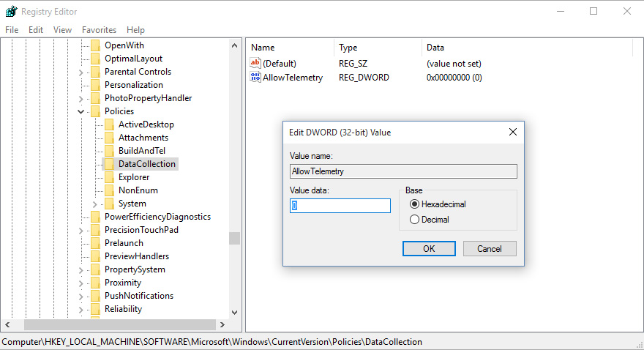The height and width of the screenshot is (350, 644).
Task: Click the DataCollection folder icon
Action: [x=109, y=163]
